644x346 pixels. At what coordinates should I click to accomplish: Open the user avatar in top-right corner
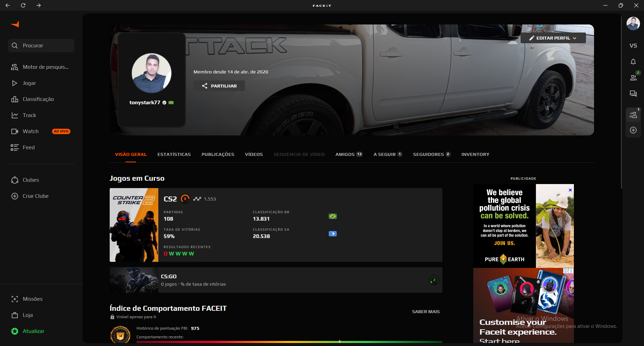pyautogui.click(x=633, y=23)
